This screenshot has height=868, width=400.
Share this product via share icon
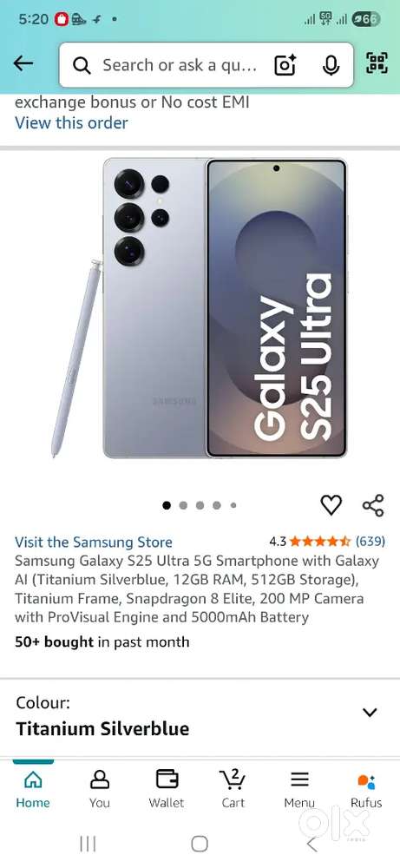point(373,505)
